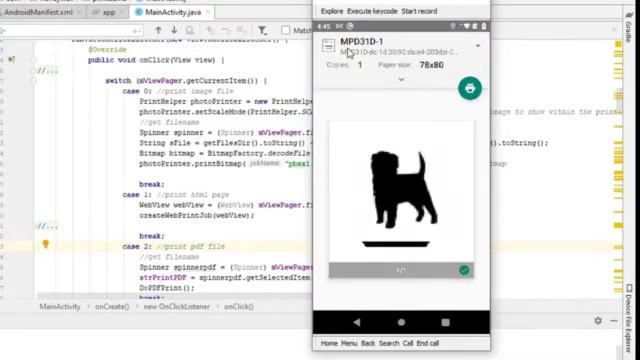Open the settings gear in the bottom panel
The width and height of the screenshot is (640, 360).
pos(598,321)
